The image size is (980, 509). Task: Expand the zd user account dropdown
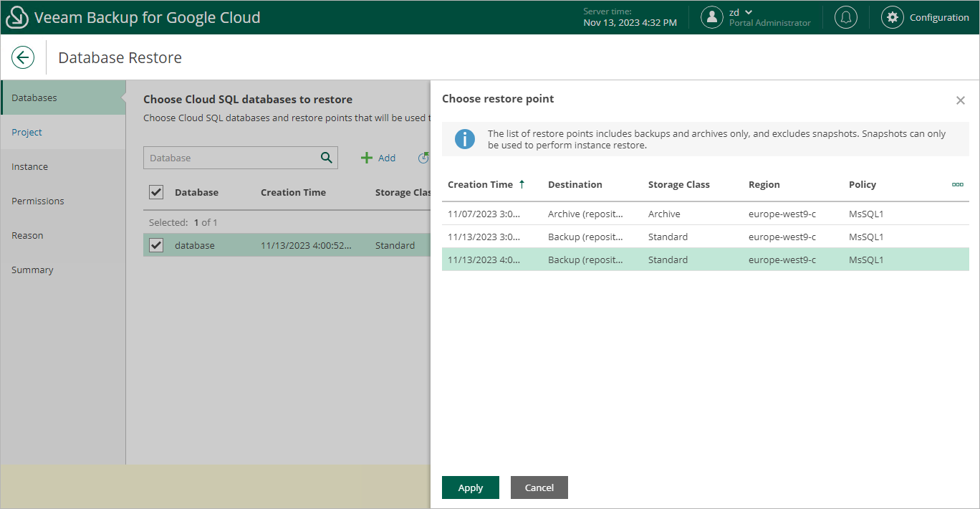[749, 12]
